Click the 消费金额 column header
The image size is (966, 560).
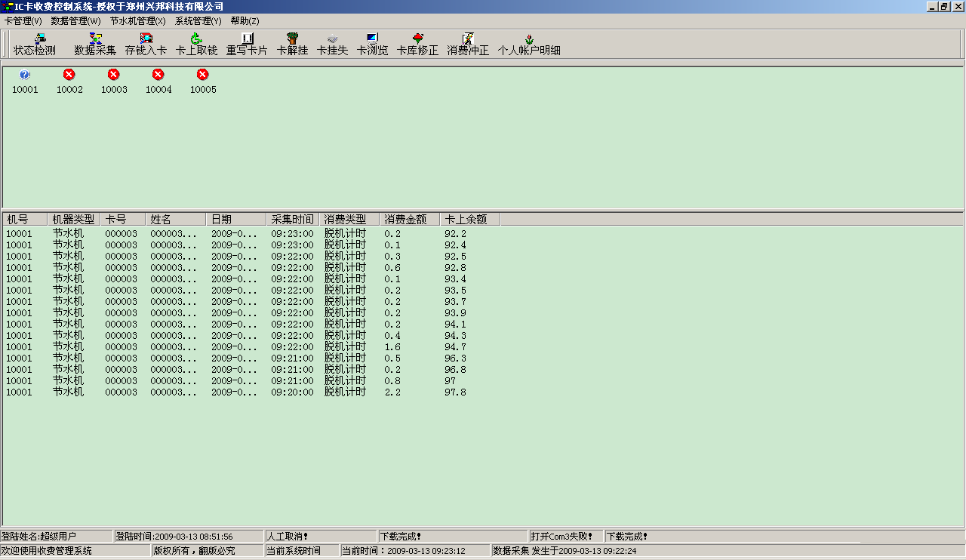pos(409,220)
